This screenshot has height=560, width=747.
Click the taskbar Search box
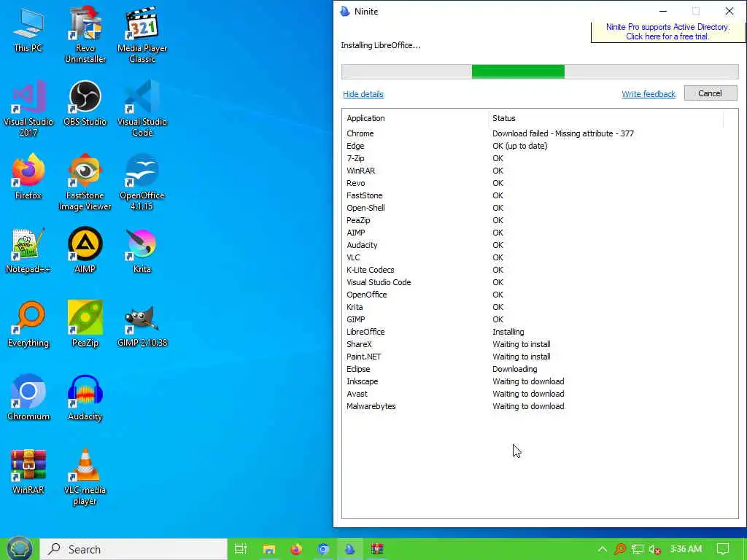133,549
